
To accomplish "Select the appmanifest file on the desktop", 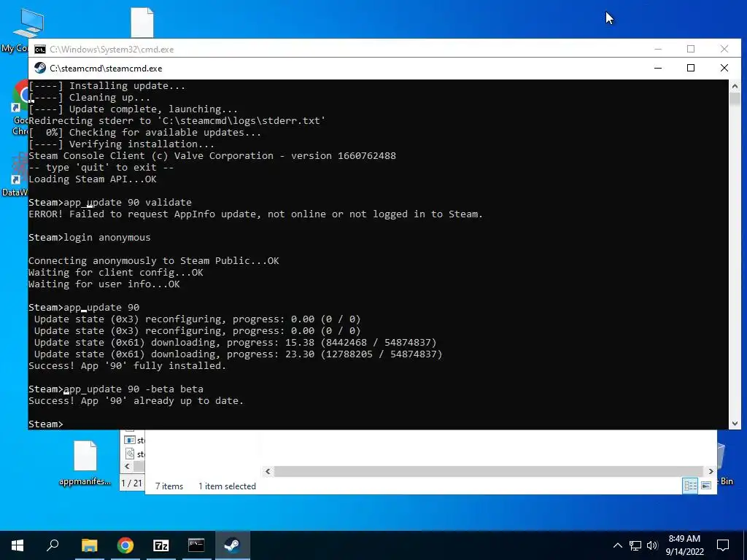I will (85, 463).
